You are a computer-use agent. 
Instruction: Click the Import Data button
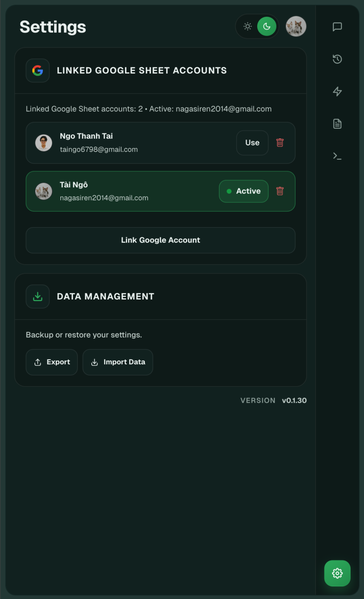click(118, 362)
